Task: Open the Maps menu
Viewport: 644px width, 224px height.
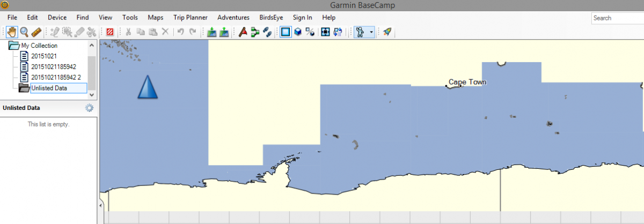Action: pyautogui.click(x=156, y=18)
